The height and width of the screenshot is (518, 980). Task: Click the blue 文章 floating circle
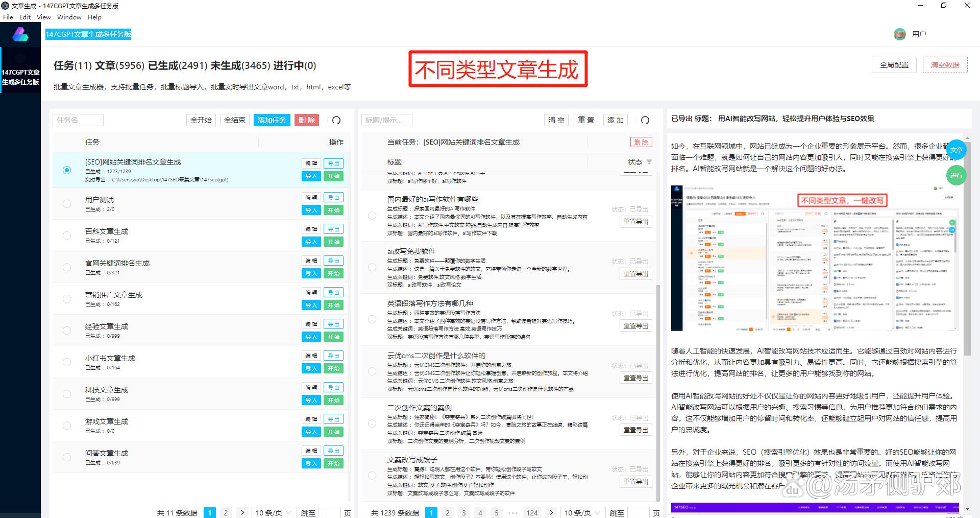tap(956, 150)
